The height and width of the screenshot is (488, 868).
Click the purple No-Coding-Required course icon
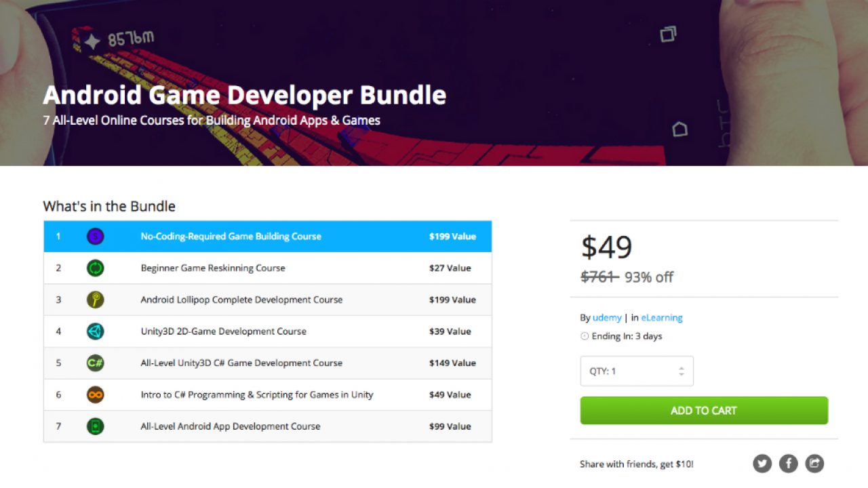(95, 237)
